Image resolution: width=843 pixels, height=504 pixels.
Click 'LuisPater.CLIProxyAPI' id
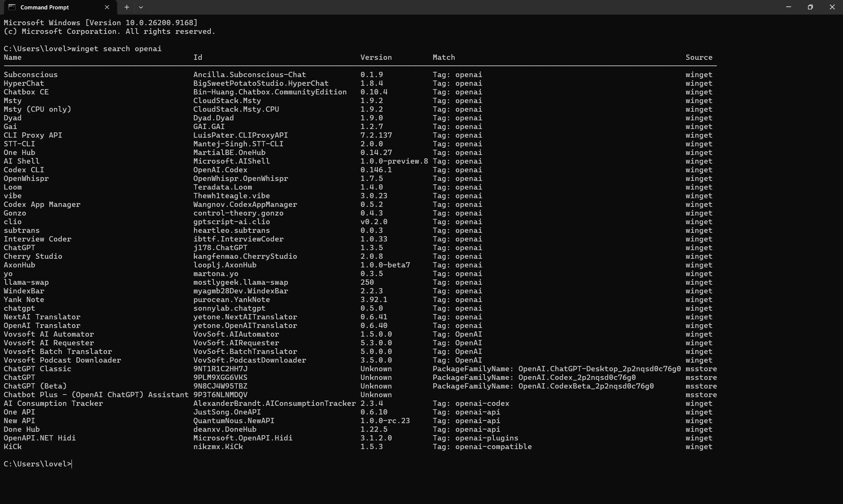241,135
